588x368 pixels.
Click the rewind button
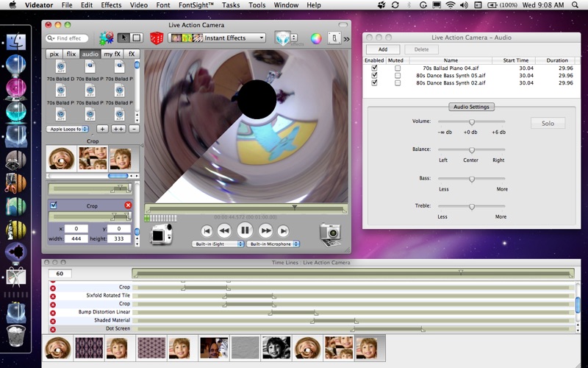[x=224, y=230]
